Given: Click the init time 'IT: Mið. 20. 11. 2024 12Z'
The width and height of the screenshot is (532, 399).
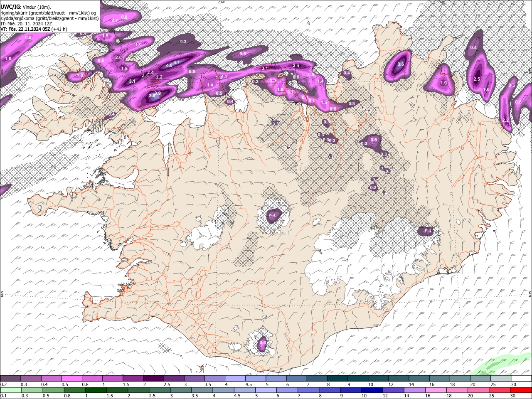Looking at the screenshot, I should coord(26,24).
